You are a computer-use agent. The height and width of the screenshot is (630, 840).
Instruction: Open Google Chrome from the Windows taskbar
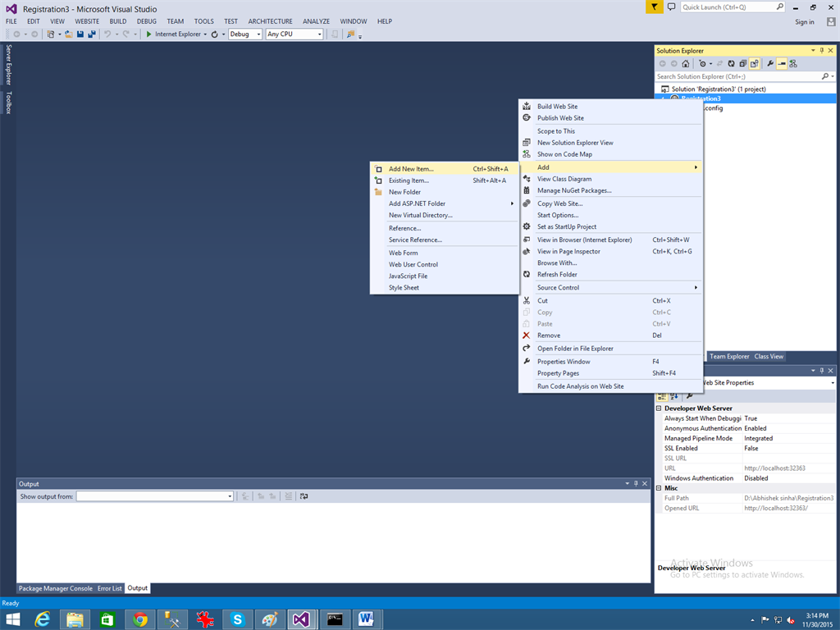[x=140, y=619]
